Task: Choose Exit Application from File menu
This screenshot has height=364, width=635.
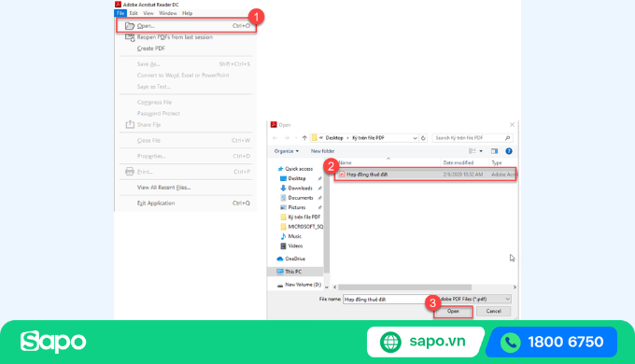Action: coord(156,203)
